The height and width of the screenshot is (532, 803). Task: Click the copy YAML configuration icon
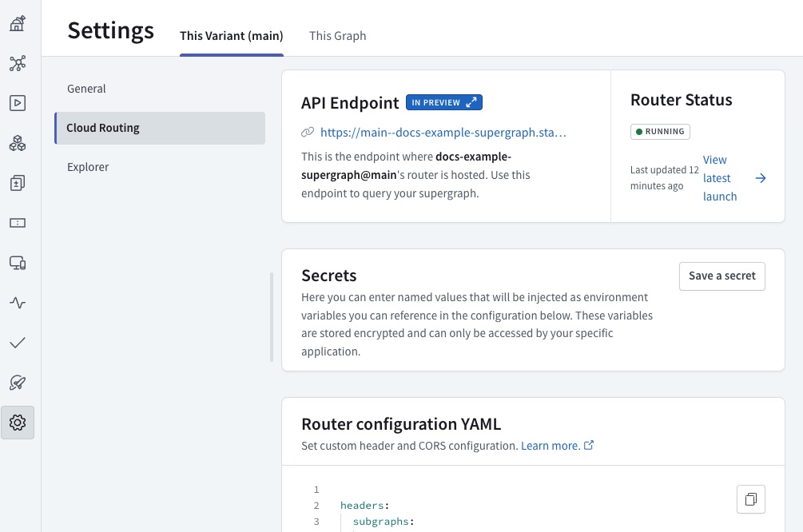click(x=751, y=499)
